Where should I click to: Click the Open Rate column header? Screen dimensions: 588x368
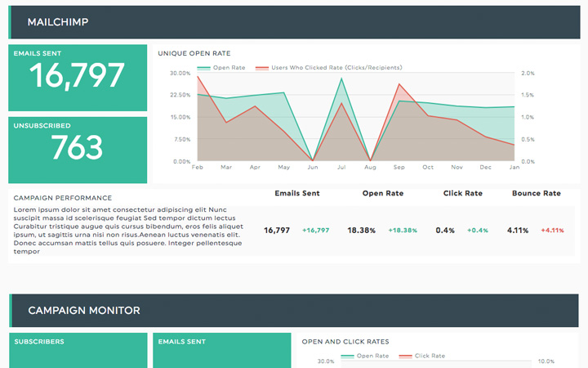tap(383, 193)
